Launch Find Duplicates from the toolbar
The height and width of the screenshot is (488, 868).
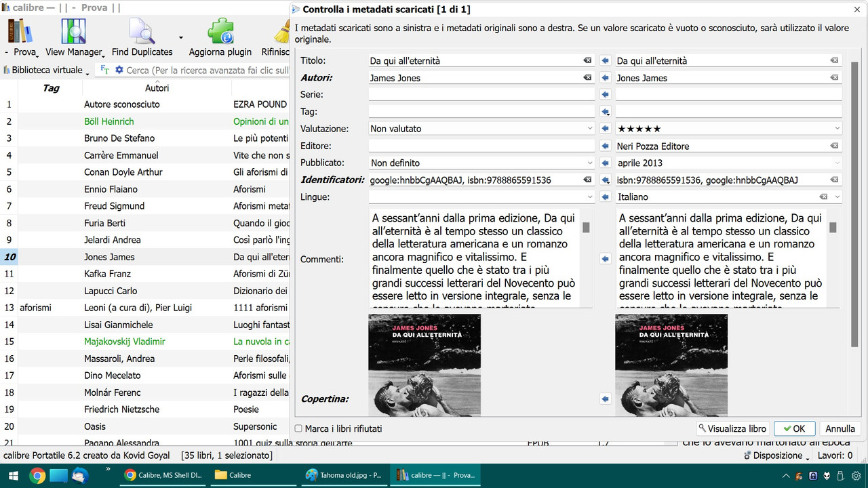[142, 32]
